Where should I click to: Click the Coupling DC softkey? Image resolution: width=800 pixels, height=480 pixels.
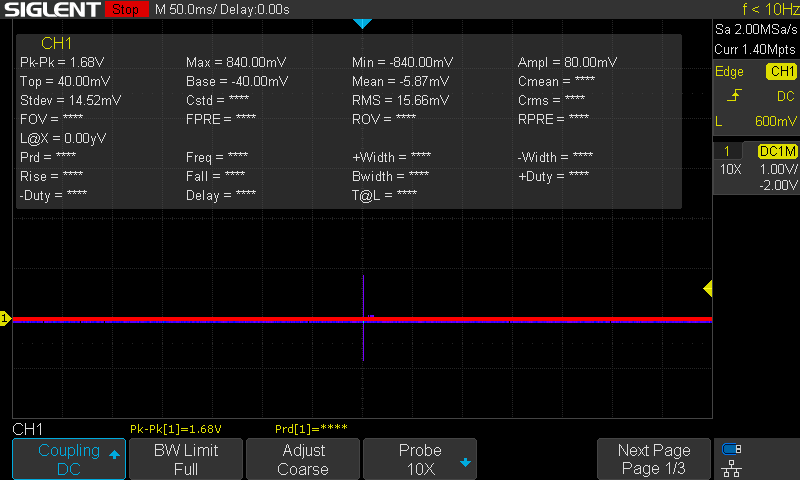pyautogui.click(x=69, y=459)
